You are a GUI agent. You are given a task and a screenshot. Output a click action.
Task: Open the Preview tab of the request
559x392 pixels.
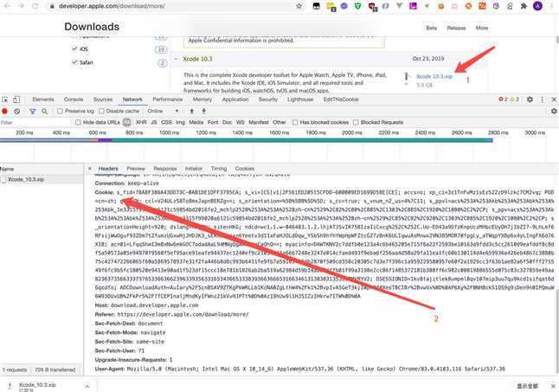click(x=136, y=169)
